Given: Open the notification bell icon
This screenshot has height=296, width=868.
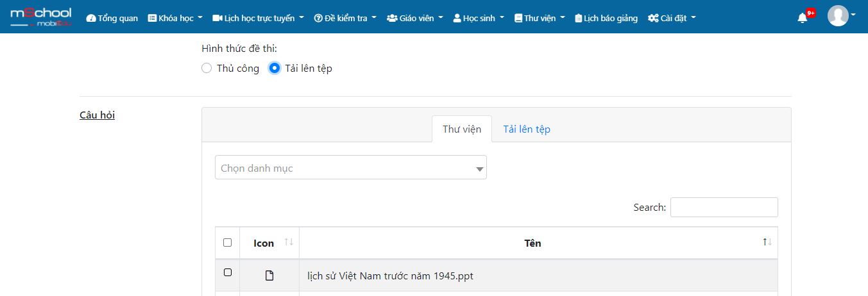Looking at the screenshot, I should (802, 18).
